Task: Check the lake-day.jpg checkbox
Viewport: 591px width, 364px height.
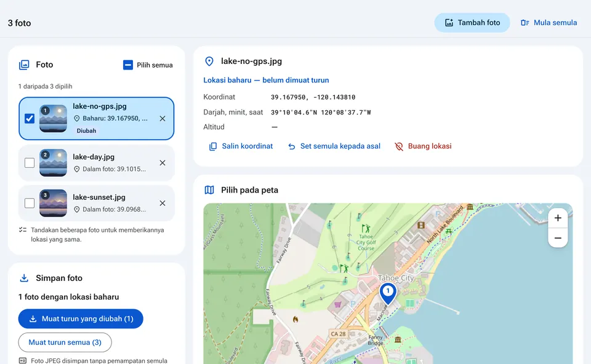Action: 30,163
